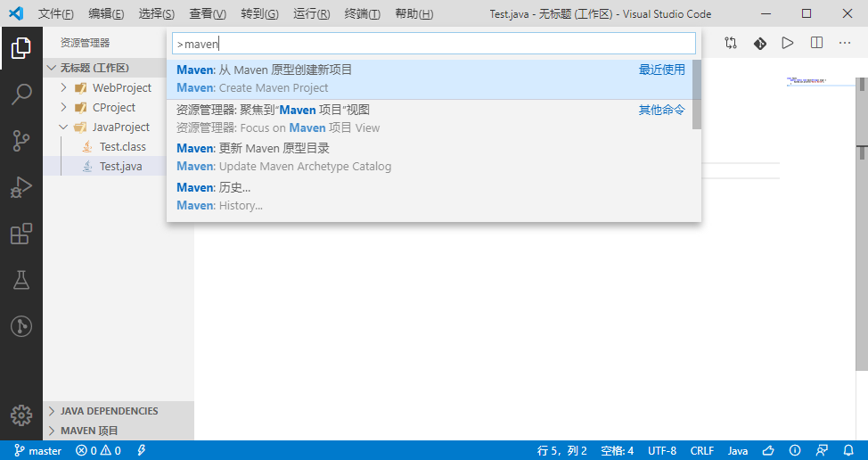Open the Search view icon

[21, 94]
